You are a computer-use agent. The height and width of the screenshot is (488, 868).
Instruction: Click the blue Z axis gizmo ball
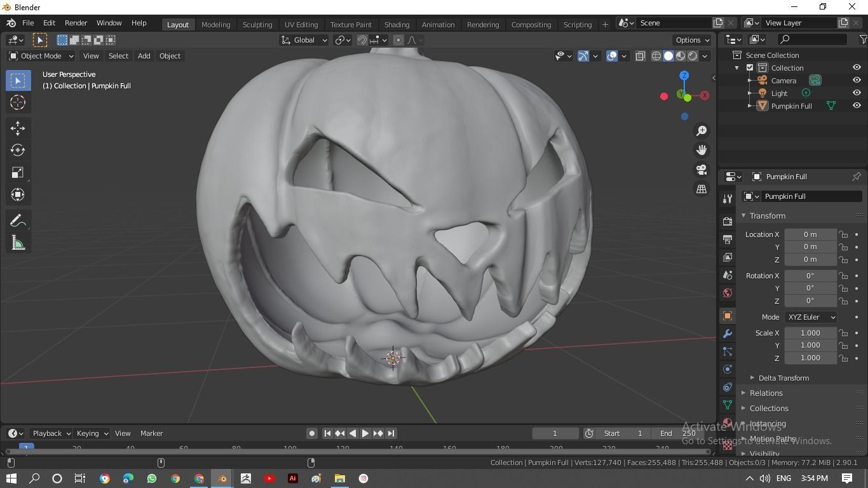click(x=684, y=76)
